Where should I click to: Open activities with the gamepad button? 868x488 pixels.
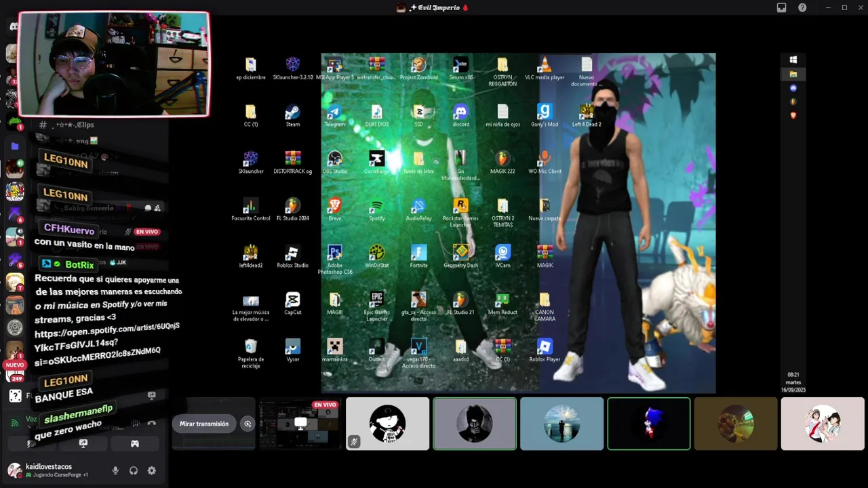(x=135, y=444)
